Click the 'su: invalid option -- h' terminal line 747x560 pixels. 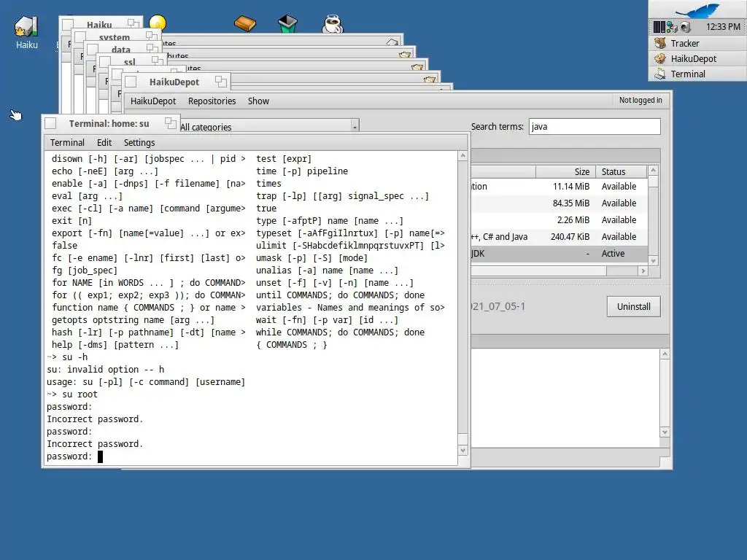pyautogui.click(x=105, y=370)
